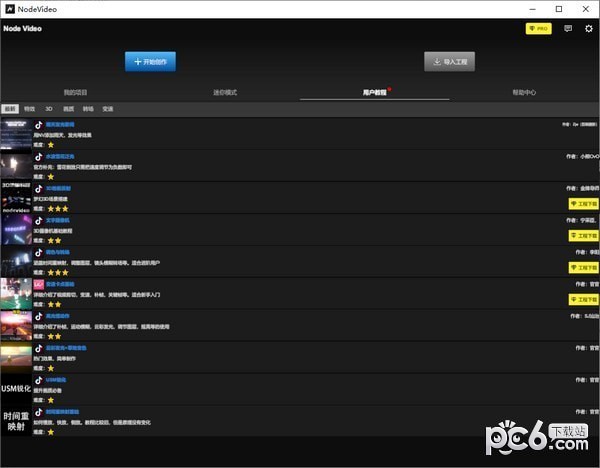The width and height of the screenshot is (600, 468).
Task: Open blue title link above 适合新手入门 description
Action: 60,284
